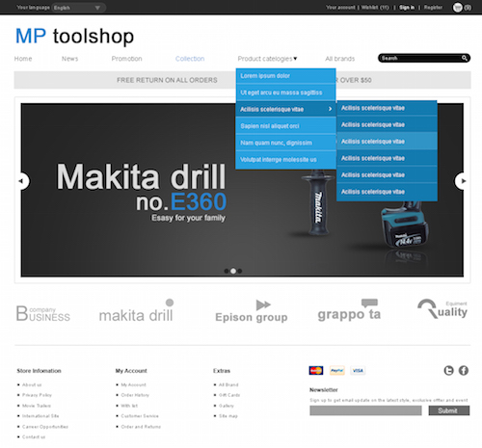This screenshot has height=448, width=482.
Task: Open Privacy Policy footer link
Action: coord(37,395)
